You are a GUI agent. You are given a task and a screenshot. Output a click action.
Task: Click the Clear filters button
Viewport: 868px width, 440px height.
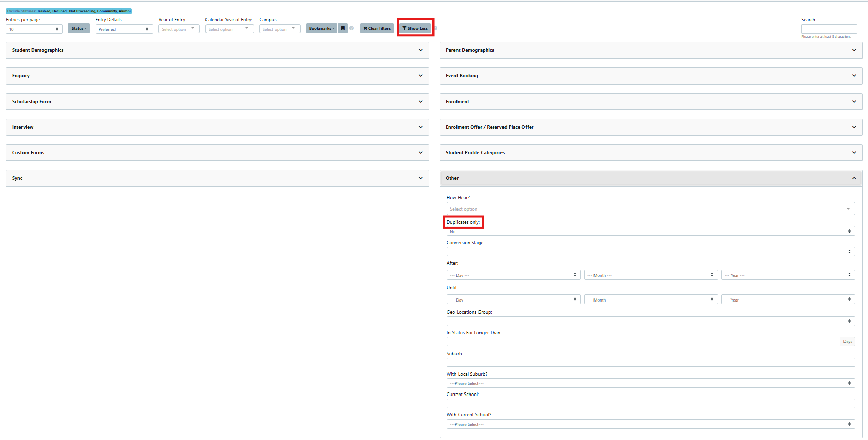377,28
